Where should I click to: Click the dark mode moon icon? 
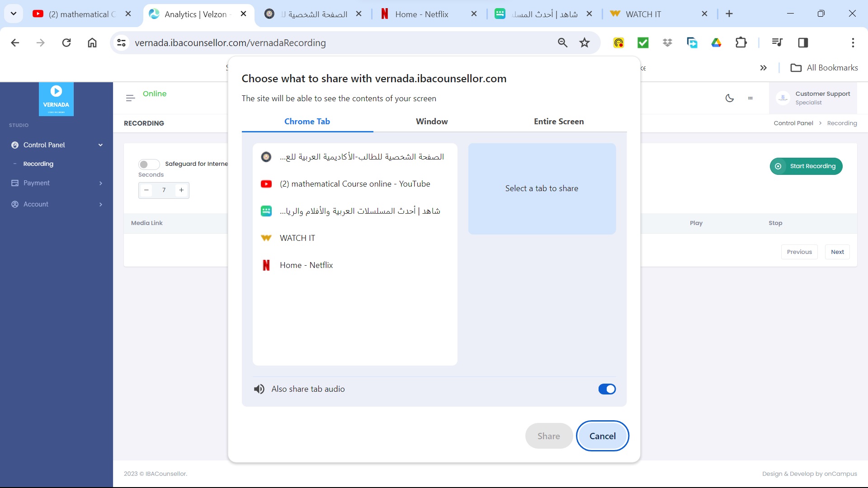[x=729, y=98]
